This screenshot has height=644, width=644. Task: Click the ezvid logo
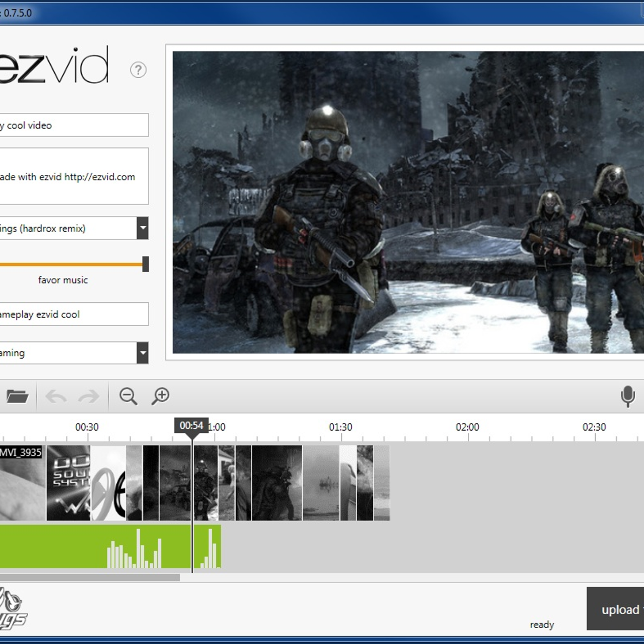[x=54, y=65]
